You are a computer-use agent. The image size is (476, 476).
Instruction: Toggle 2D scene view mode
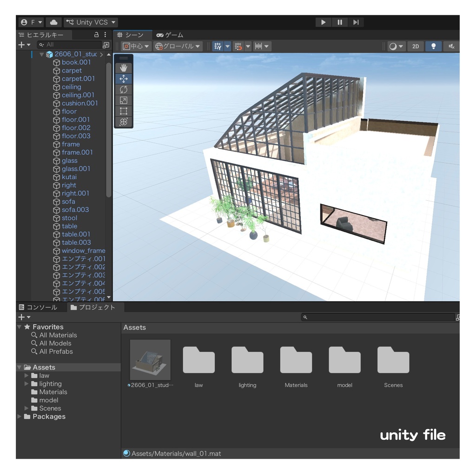(x=415, y=46)
